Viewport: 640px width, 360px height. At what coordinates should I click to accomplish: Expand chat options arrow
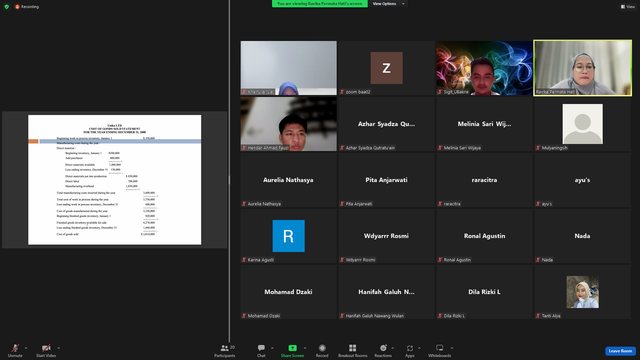coord(272,348)
